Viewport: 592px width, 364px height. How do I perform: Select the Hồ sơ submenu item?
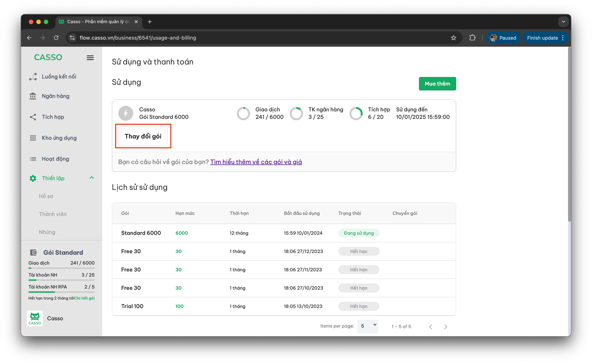[46, 196]
